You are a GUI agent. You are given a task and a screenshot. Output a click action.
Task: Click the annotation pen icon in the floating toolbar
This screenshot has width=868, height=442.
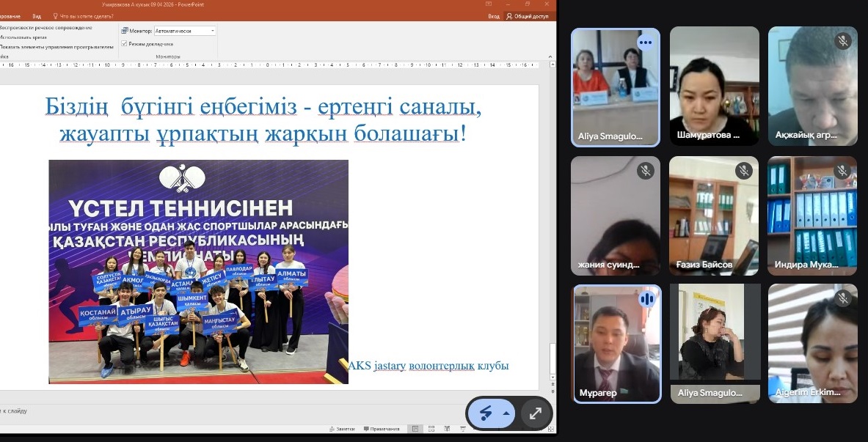point(485,413)
